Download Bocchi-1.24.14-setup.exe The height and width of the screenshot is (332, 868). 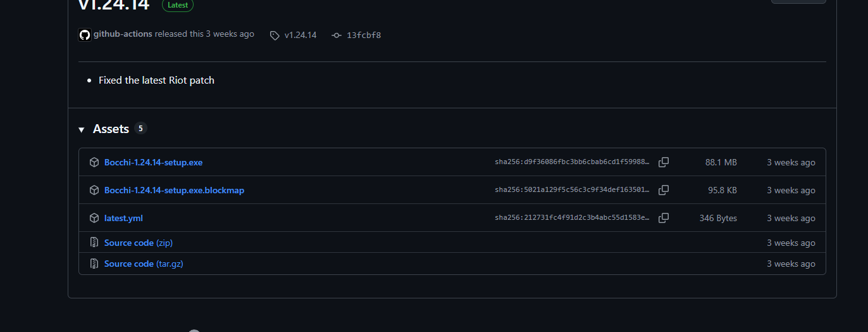[x=153, y=162]
